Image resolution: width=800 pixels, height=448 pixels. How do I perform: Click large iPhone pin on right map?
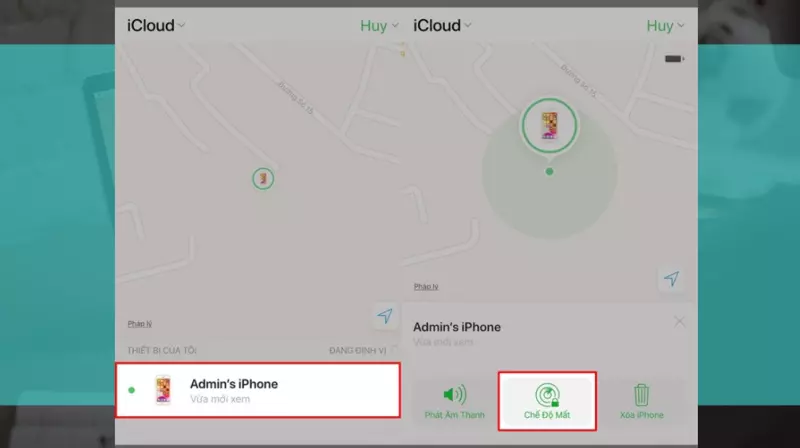[x=549, y=126]
